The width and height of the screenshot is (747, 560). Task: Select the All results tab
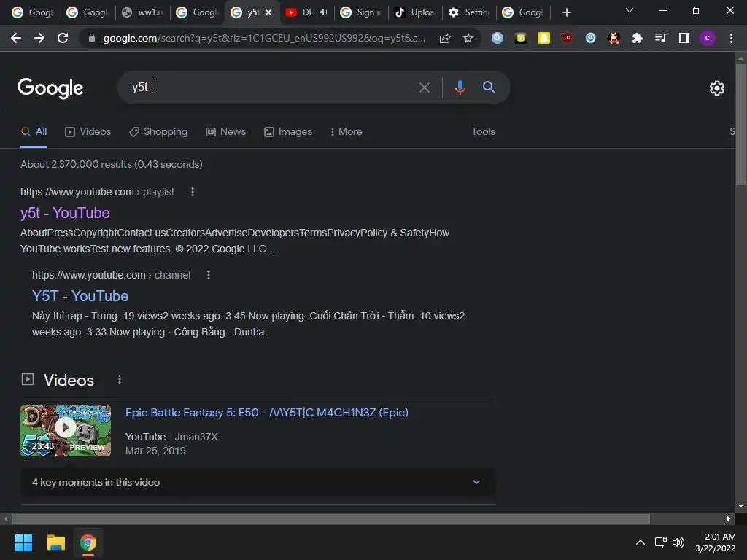tap(34, 132)
